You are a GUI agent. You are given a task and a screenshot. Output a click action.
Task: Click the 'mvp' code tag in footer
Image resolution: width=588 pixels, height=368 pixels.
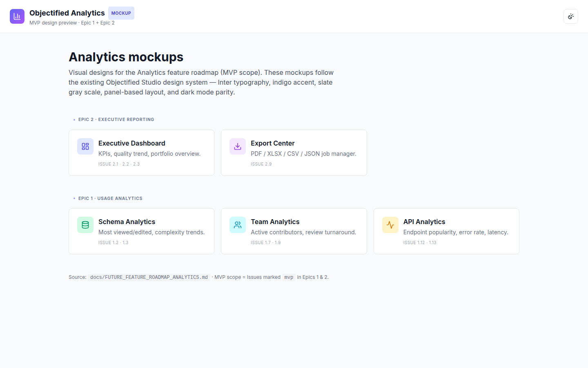(289, 277)
